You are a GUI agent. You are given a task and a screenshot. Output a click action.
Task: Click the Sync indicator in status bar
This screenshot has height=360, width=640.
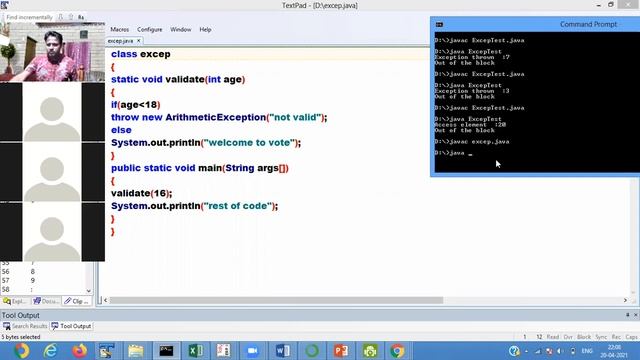601,337
